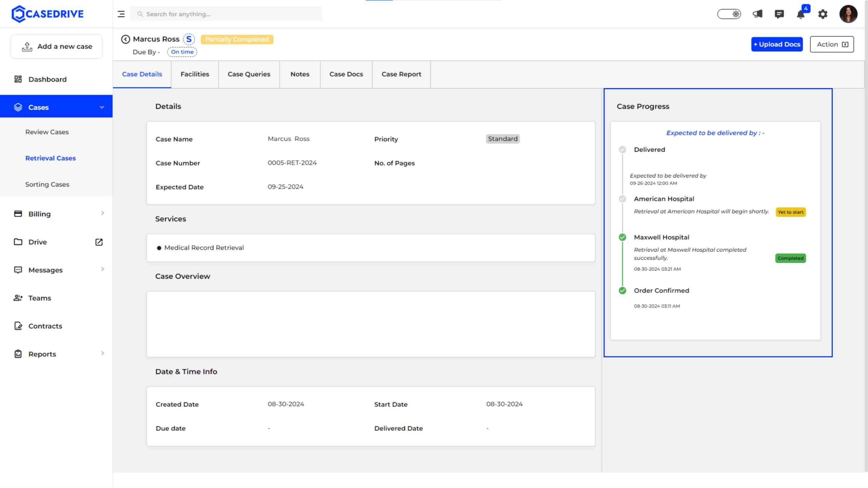This screenshot has height=488, width=868.
Task: Expand the Reports menu chevron
Action: [102, 353]
